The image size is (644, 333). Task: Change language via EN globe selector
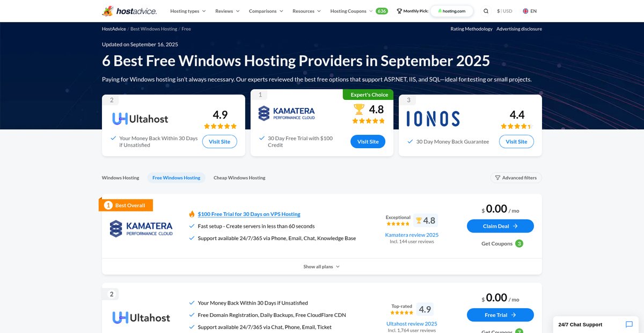[530, 11]
